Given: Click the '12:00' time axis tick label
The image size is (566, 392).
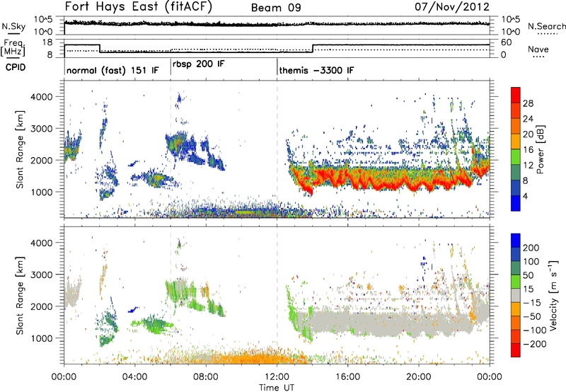Looking at the screenshot, I should 277,377.
